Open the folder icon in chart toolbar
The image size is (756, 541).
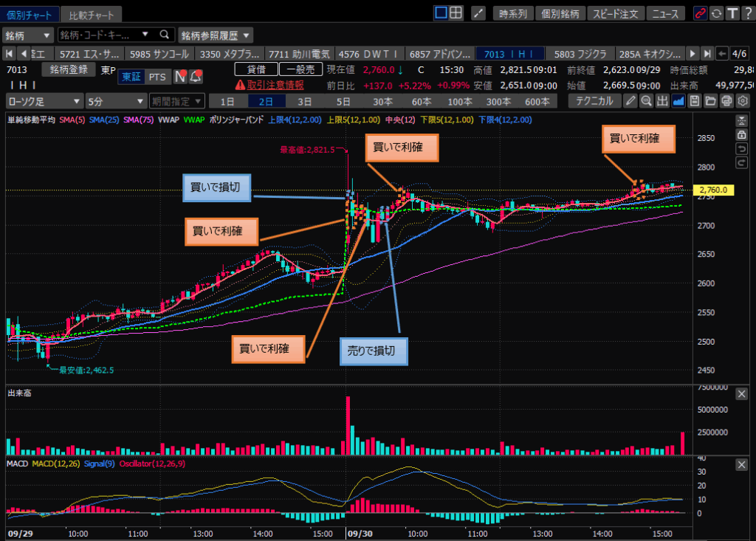[709, 101]
